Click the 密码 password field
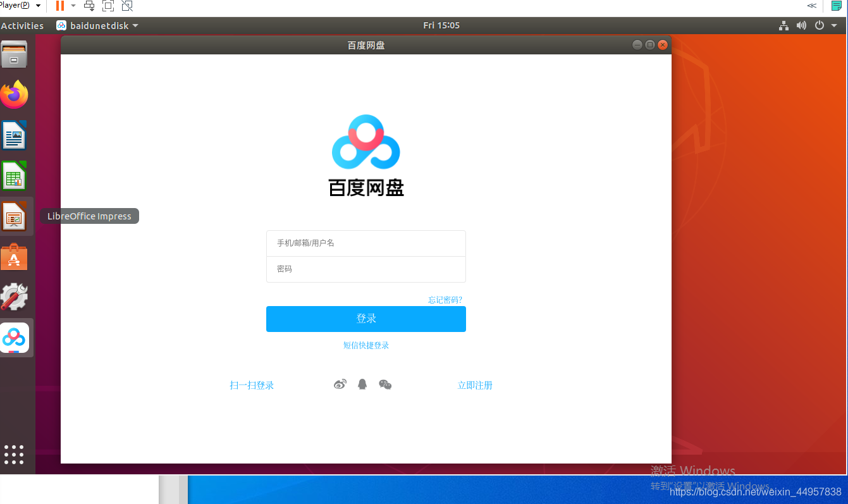Screen dimensions: 848x504 (366, 269)
